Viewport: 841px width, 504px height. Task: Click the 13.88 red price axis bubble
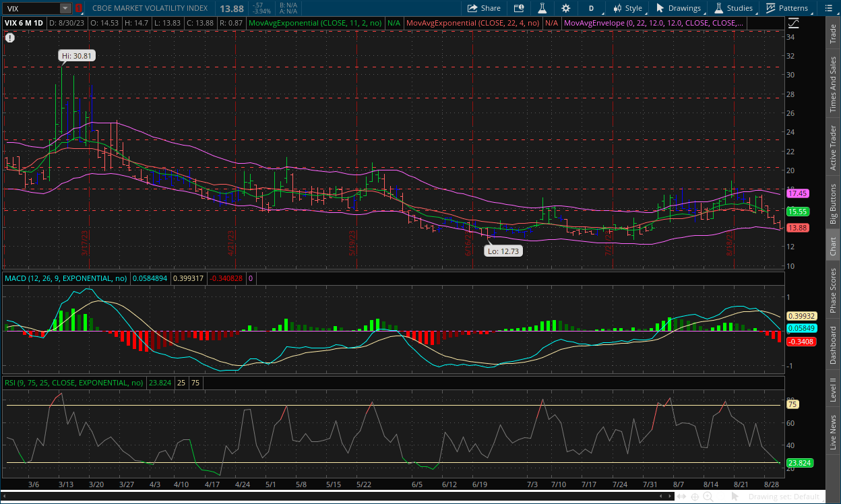(797, 228)
